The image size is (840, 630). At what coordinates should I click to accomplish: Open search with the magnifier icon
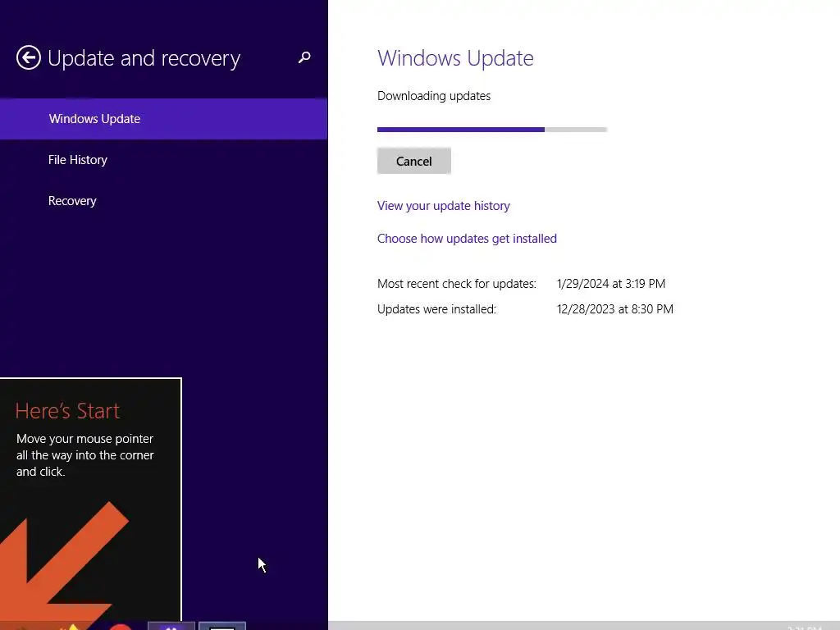click(x=304, y=57)
